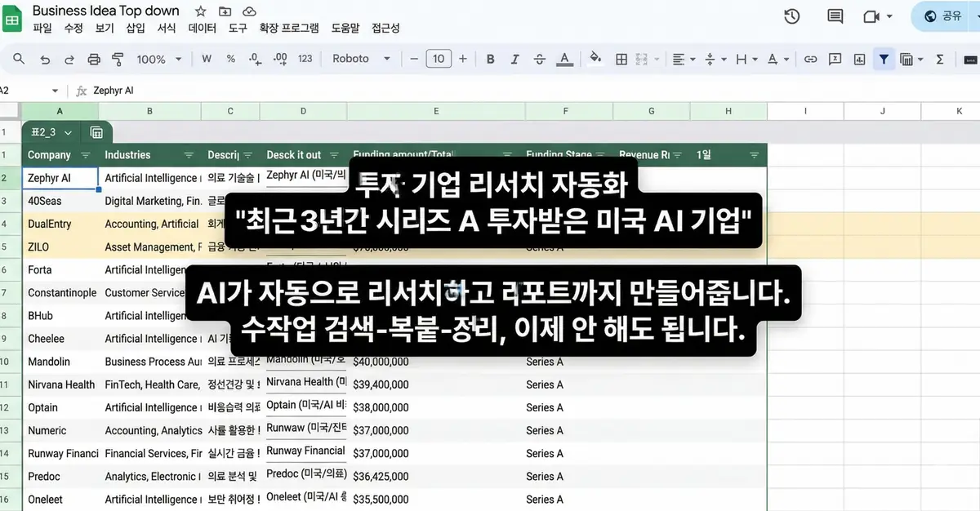Open the horizontal align dropdown

(x=683, y=59)
